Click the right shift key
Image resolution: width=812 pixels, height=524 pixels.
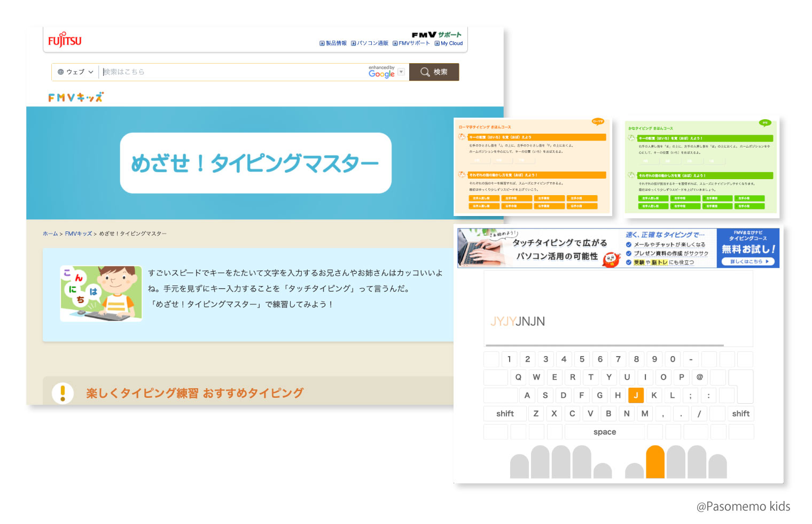(741, 413)
